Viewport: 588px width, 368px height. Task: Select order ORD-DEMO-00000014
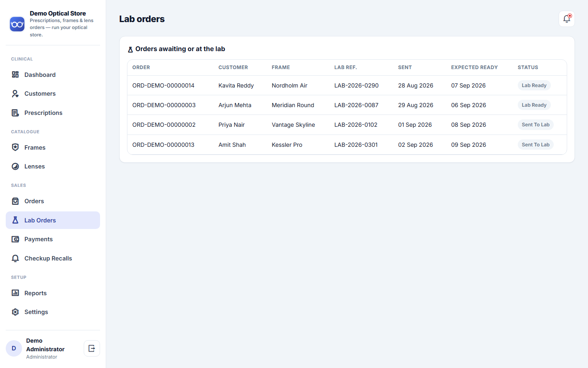pos(163,85)
